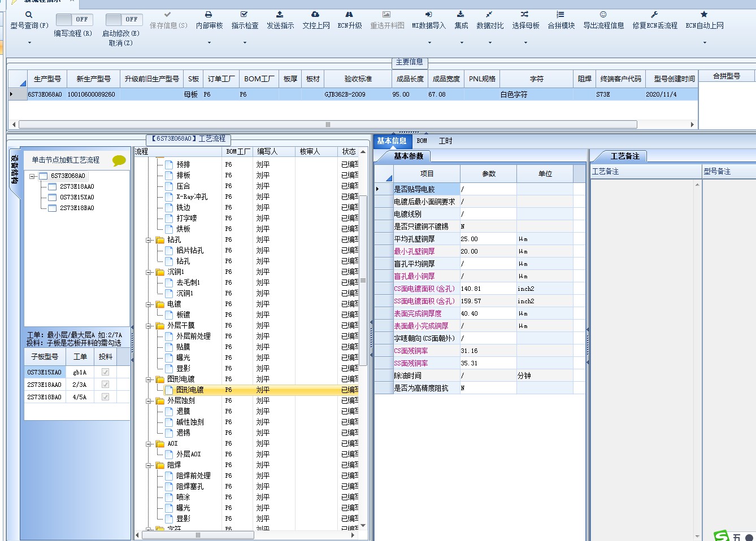Click the 型号查询 search icon
The image size is (756, 541).
point(29,15)
